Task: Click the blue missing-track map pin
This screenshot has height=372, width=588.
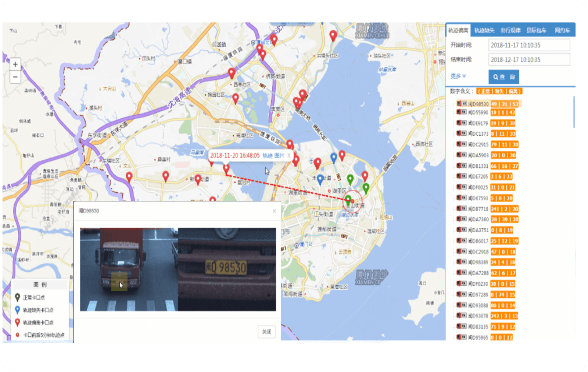Action: (x=334, y=157)
